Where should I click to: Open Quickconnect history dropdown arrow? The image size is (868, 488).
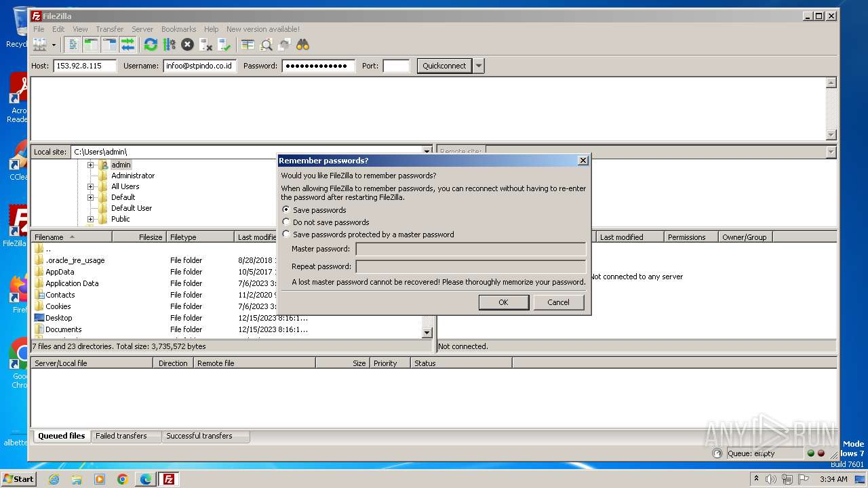(479, 66)
